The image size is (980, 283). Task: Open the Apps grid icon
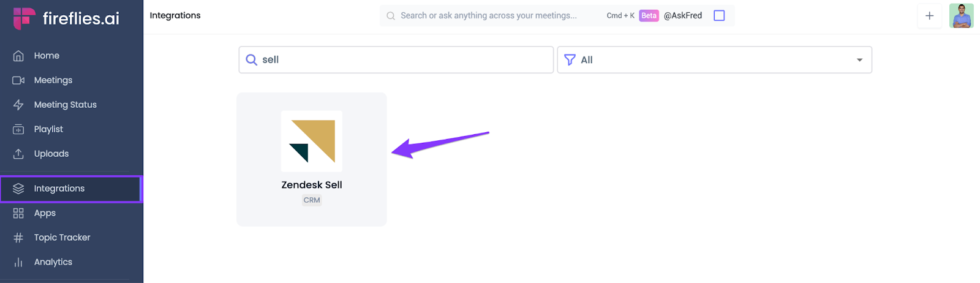[x=18, y=213]
